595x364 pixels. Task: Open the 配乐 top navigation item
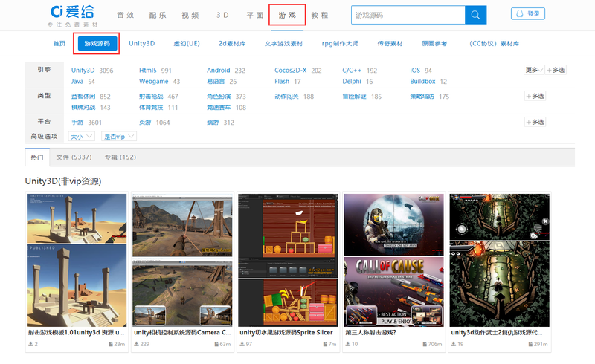coord(158,15)
